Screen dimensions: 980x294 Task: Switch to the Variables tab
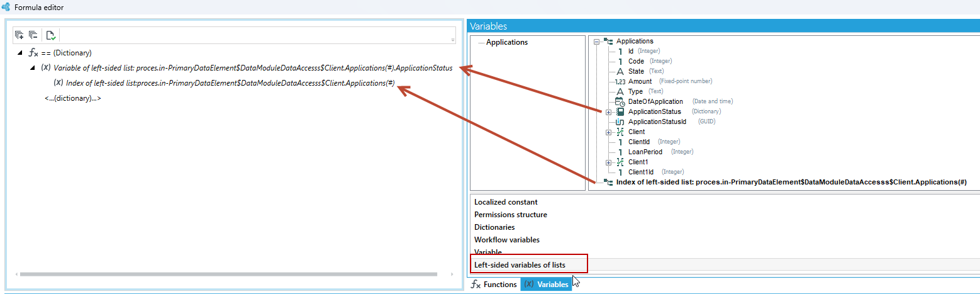click(546, 285)
